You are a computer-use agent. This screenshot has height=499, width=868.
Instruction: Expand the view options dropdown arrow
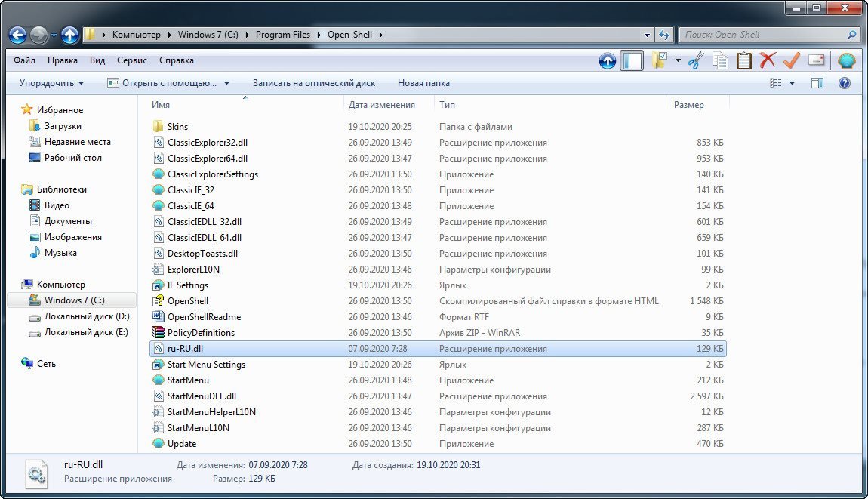coord(793,83)
